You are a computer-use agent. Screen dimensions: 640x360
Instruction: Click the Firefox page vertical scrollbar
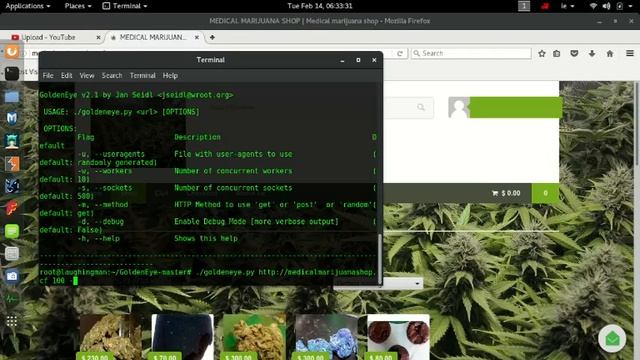tap(637, 123)
